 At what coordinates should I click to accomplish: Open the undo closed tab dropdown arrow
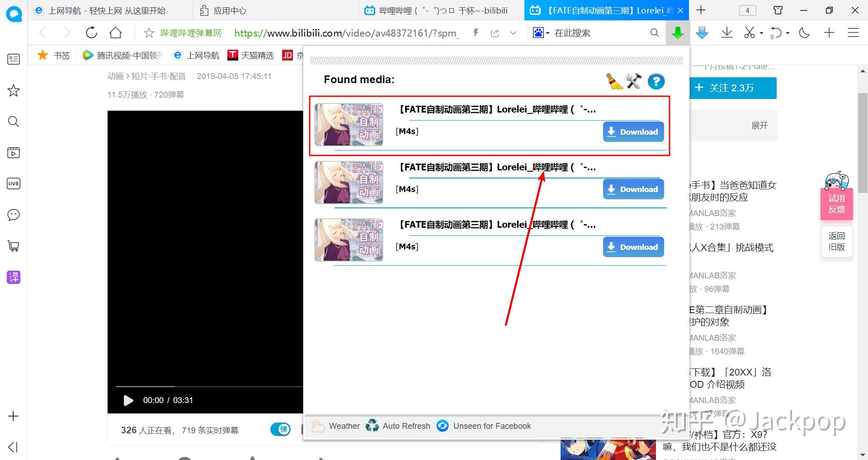pyautogui.click(x=788, y=33)
